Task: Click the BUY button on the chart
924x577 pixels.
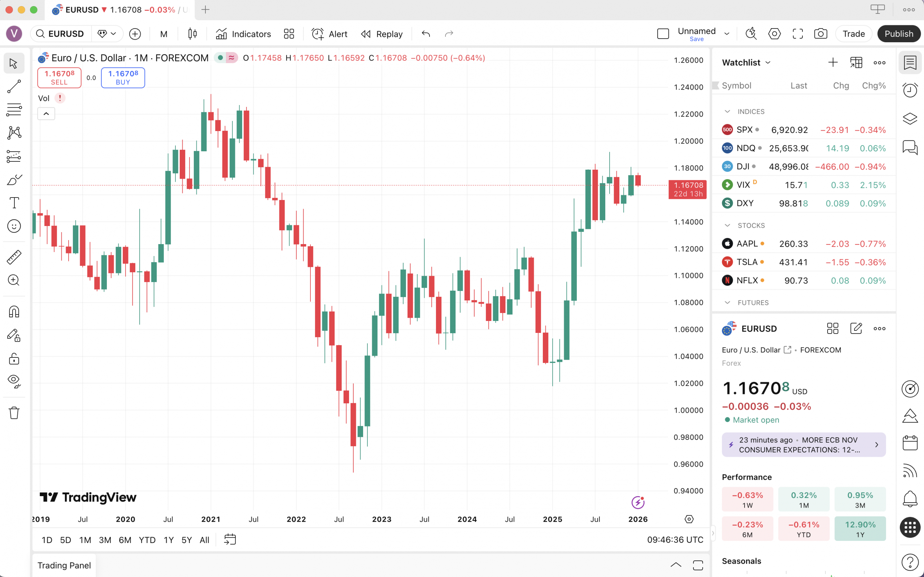Action: tap(123, 78)
